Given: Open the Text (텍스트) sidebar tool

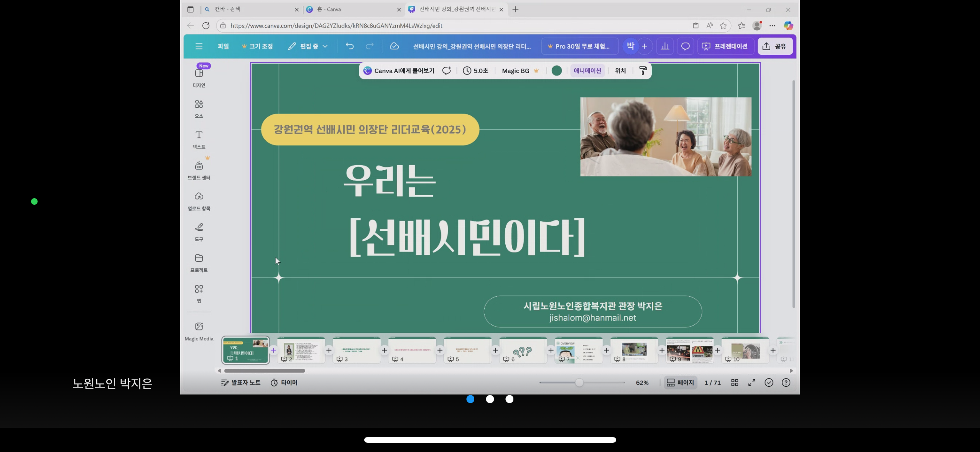Looking at the screenshot, I should [199, 139].
